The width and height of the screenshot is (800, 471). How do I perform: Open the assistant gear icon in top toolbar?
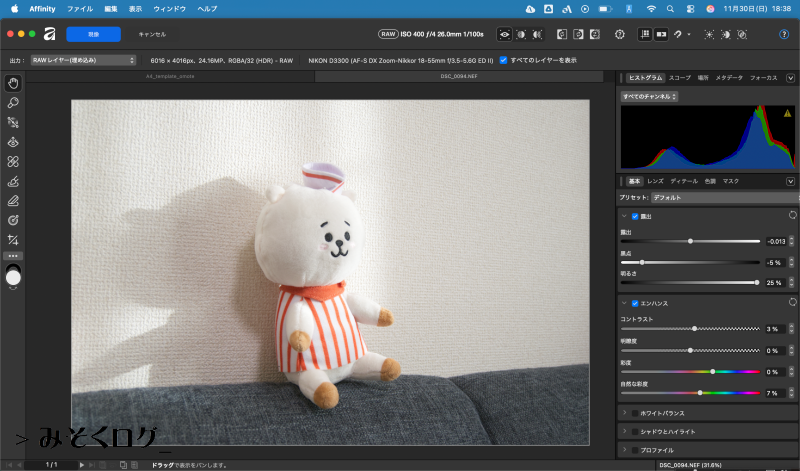619,34
